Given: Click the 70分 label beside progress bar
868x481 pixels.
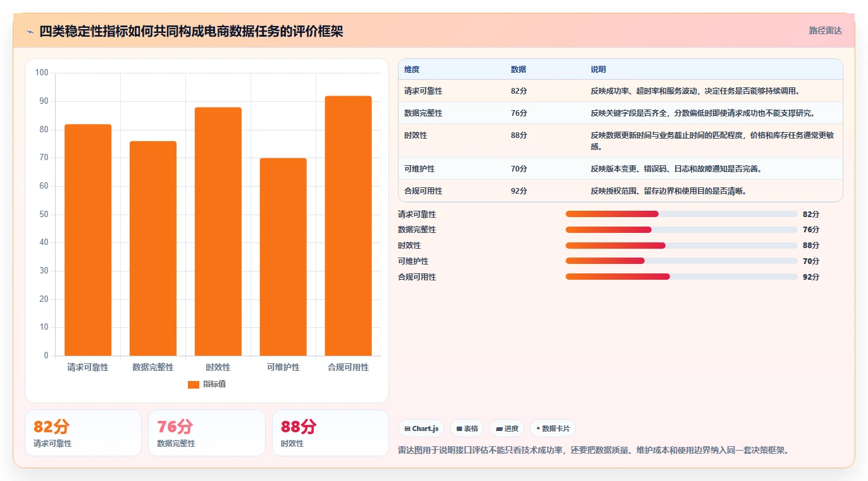Looking at the screenshot, I should point(811,261).
